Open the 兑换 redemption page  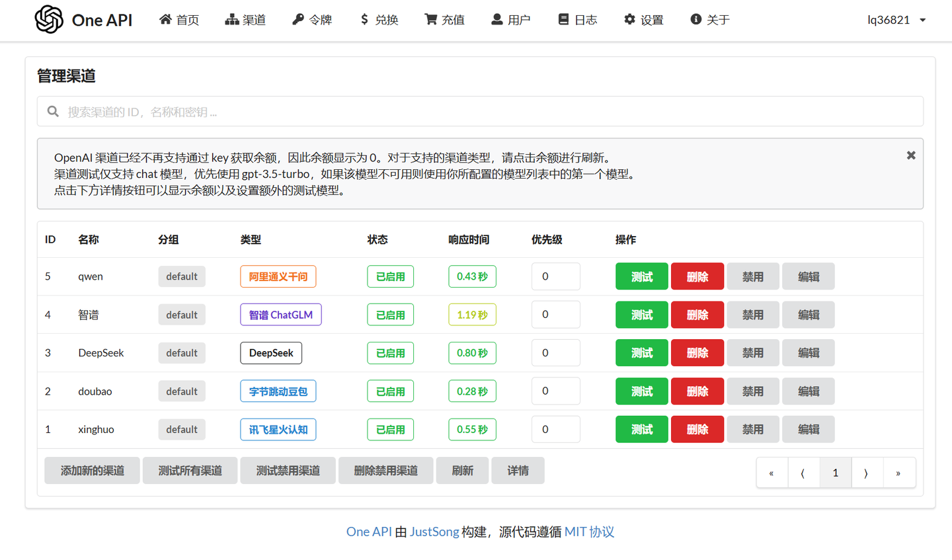point(379,20)
